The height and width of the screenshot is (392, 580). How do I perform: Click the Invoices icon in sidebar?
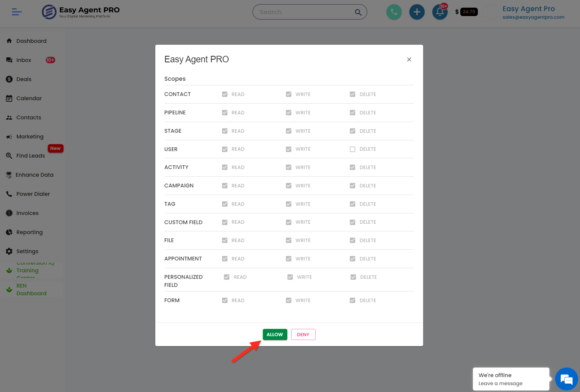point(9,213)
